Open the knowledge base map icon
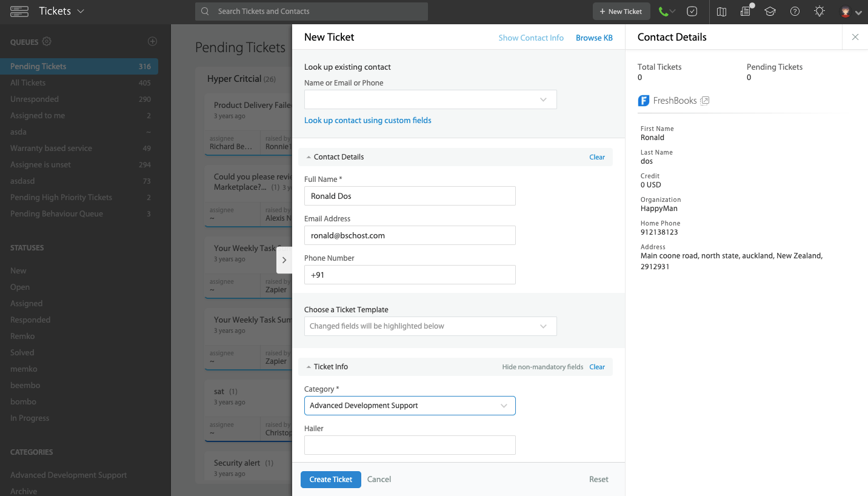Image resolution: width=868 pixels, height=496 pixels. coord(721,11)
